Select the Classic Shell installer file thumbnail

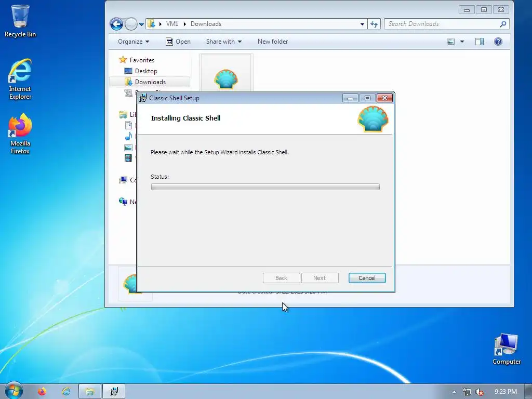click(x=226, y=78)
